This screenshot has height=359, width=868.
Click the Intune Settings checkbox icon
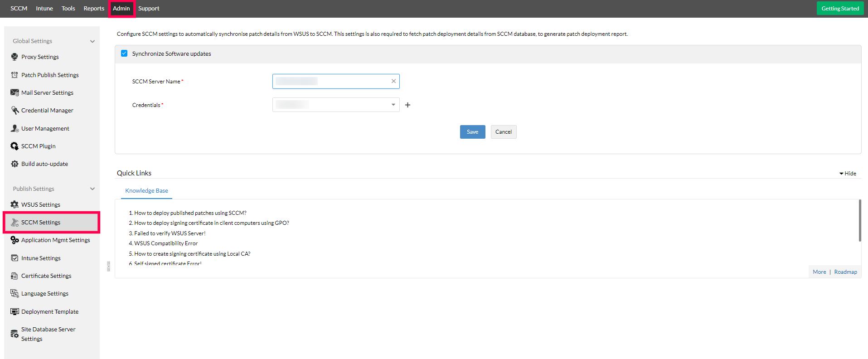(15, 258)
